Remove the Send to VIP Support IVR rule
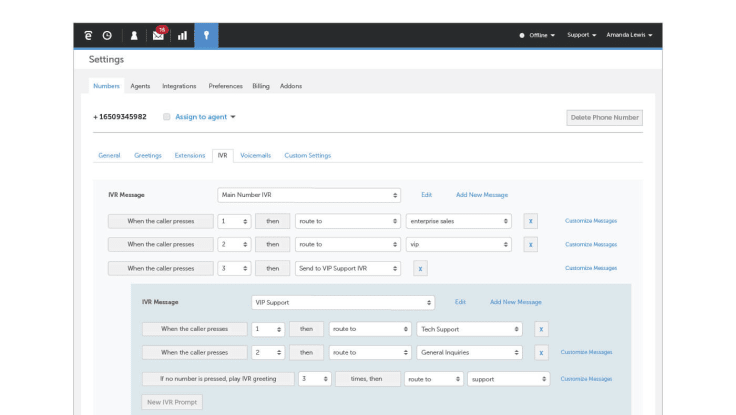Image resolution: width=736 pixels, height=415 pixels. pyautogui.click(x=420, y=269)
